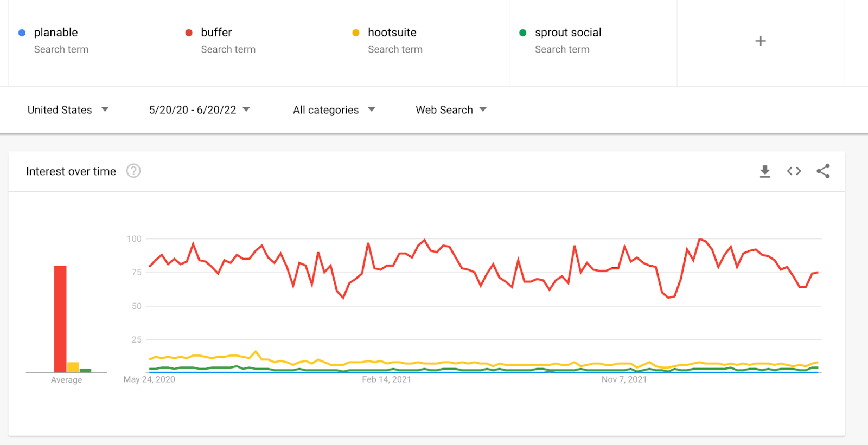
Task: Download the interest over time data
Action: point(765,171)
